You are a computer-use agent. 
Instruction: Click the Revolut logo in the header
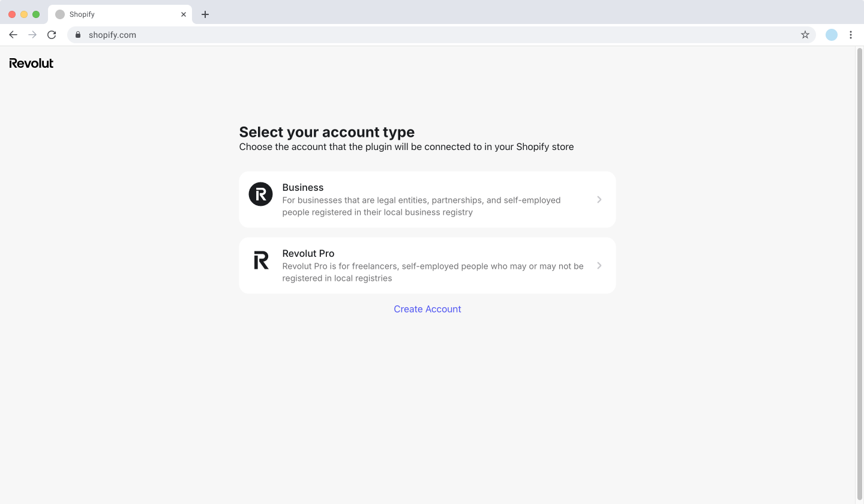[x=31, y=63]
